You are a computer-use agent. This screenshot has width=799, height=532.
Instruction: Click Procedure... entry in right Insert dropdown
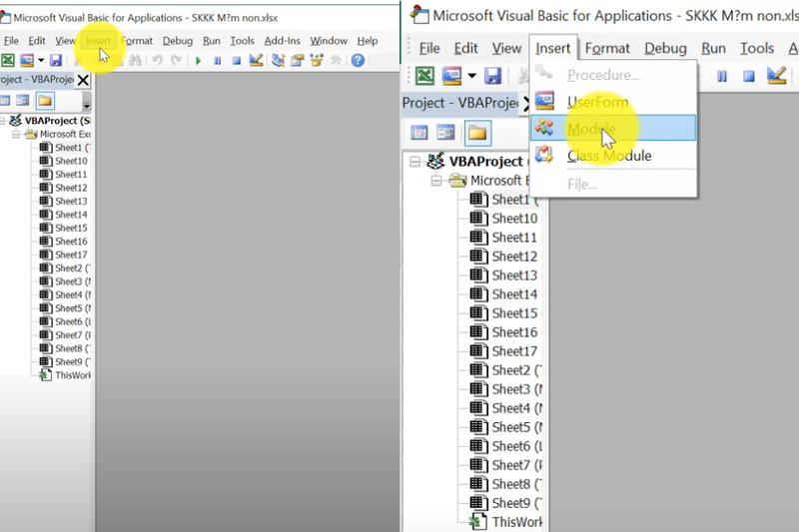pos(613,75)
